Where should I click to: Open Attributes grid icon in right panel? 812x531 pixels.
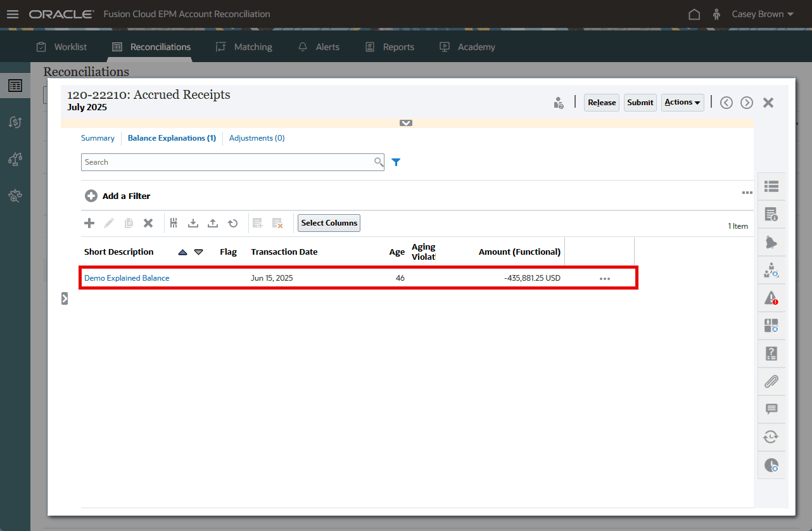point(771,326)
